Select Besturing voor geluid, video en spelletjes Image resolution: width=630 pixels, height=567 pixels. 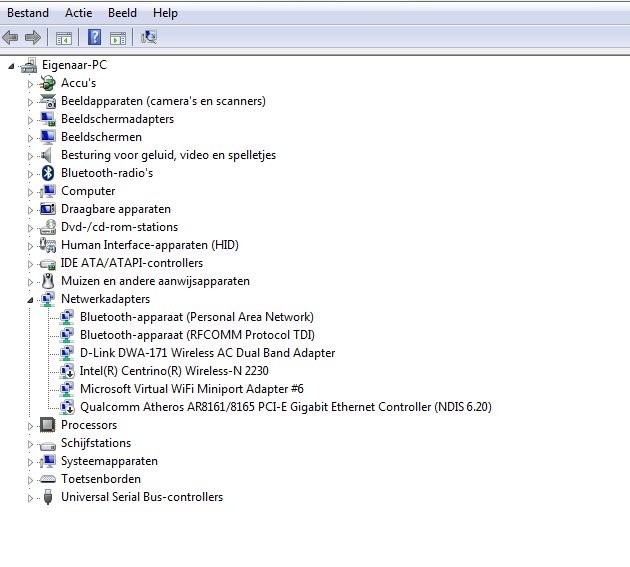pos(168,155)
